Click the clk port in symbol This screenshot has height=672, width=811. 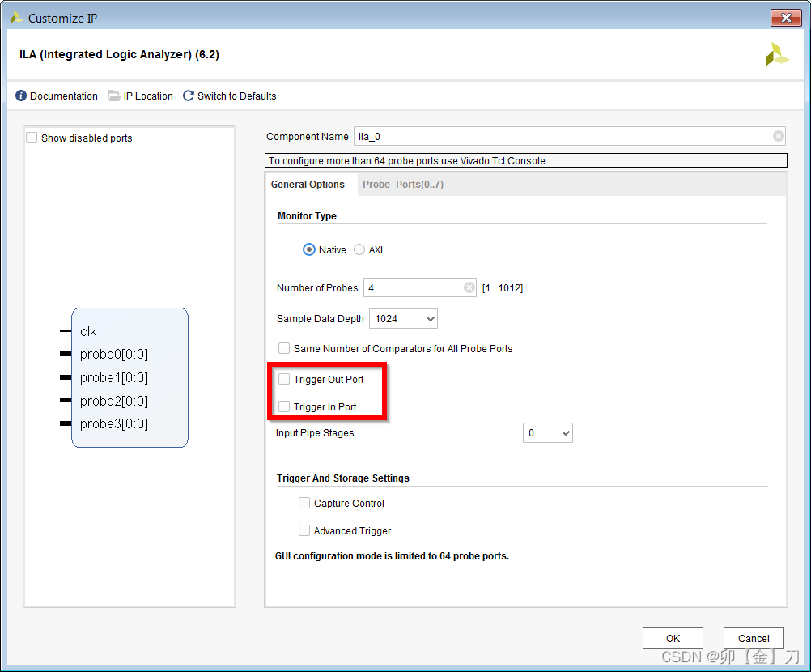88,332
